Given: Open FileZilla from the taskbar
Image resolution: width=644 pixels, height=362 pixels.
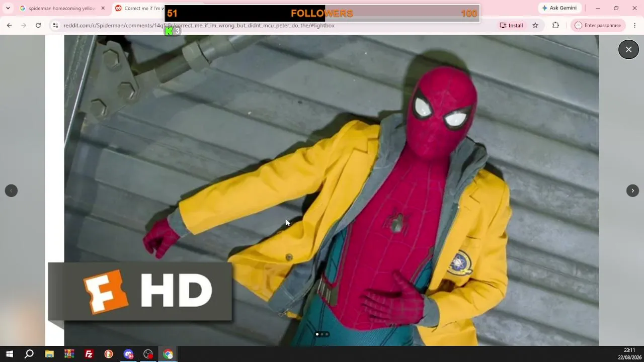Looking at the screenshot, I should tap(89, 354).
